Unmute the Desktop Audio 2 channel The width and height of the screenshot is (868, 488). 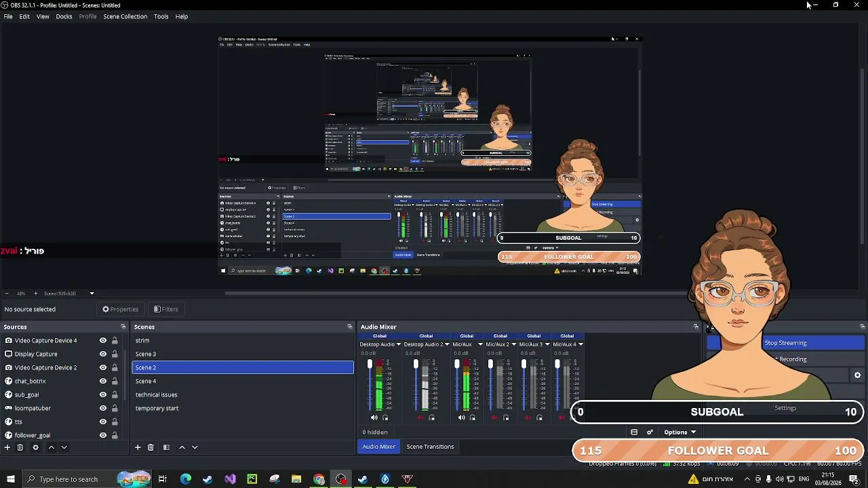click(420, 418)
